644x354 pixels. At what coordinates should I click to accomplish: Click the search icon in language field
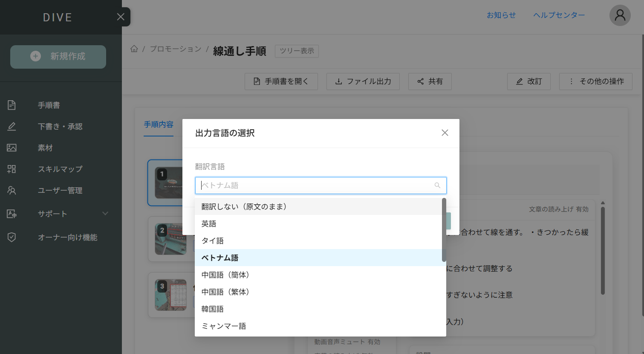click(x=437, y=186)
